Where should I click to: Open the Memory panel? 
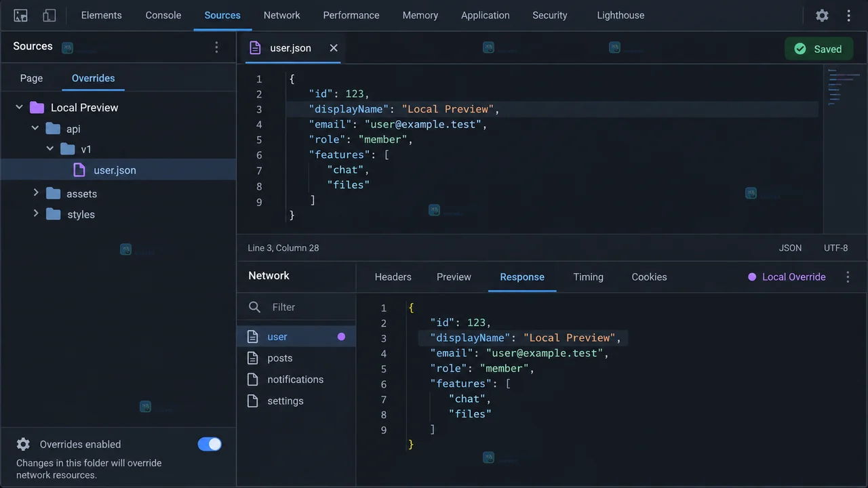pyautogui.click(x=420, y=15)
